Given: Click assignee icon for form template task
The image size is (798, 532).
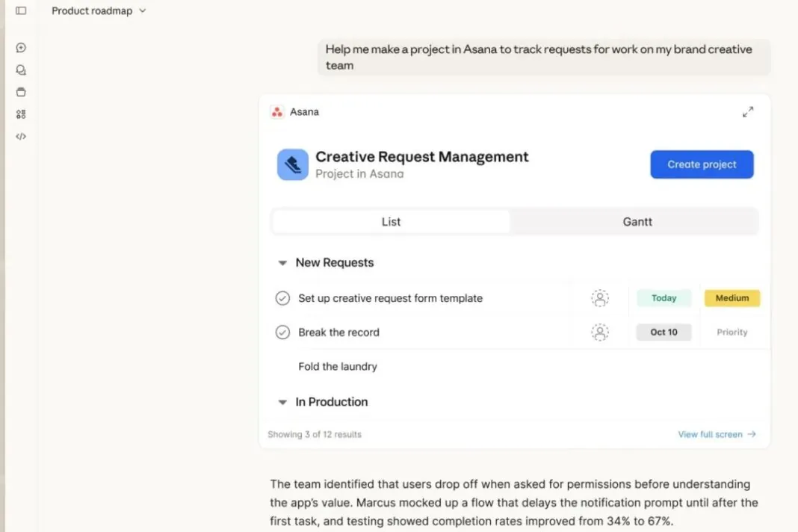Looking at the screenshot, I should pos(599,298).
